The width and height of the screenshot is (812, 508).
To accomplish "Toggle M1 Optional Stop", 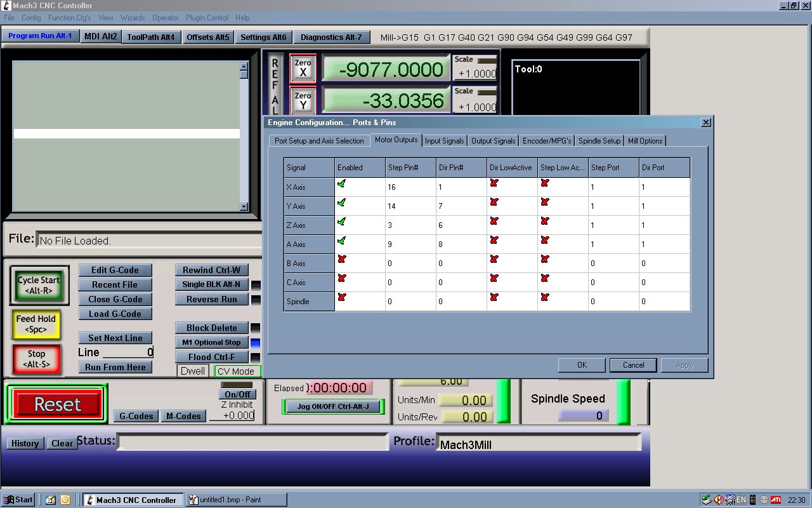I will point(211,342).
